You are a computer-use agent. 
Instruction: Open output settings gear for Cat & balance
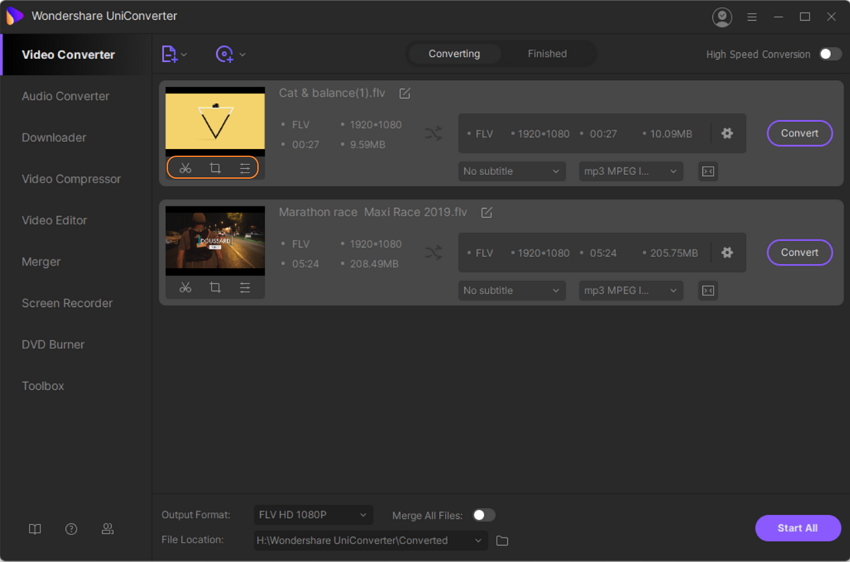coord(727,133)
